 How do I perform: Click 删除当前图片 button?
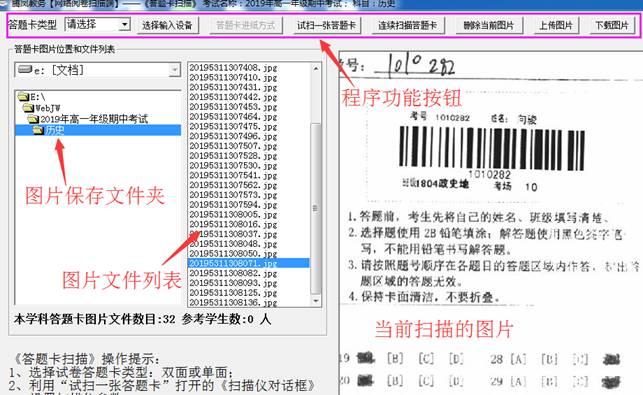click(489, 25)
